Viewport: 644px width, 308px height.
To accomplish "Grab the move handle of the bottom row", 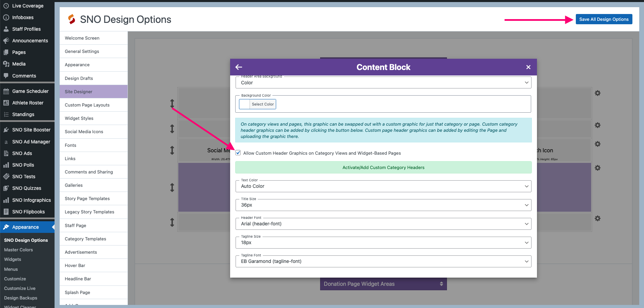I will pyautogui.click(x=172, y=222).
